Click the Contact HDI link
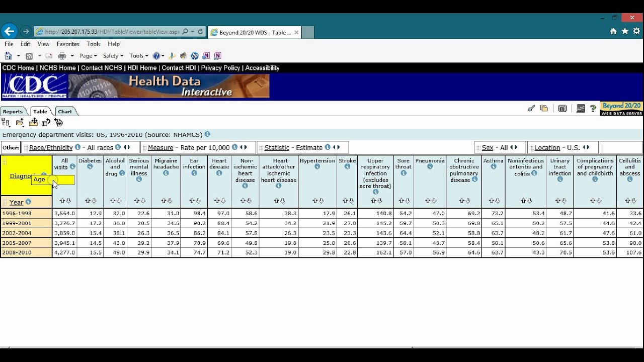 [x=179, y=68]
